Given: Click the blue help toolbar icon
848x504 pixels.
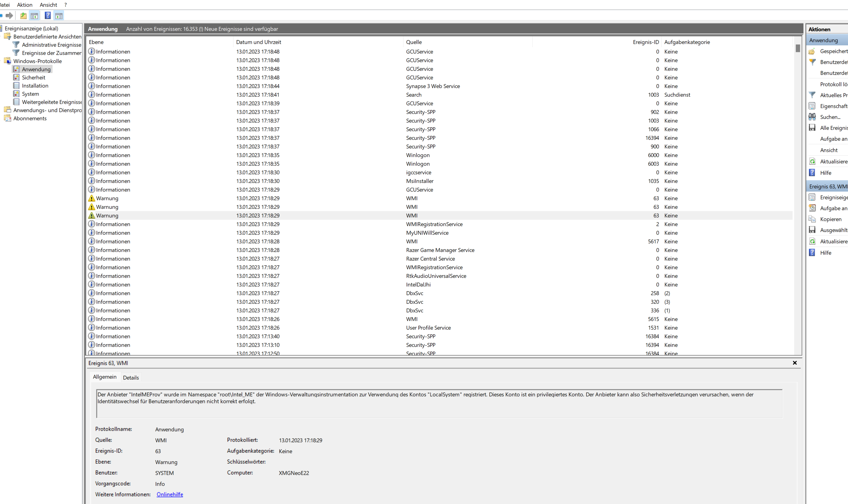Looking at the screenshot, I should 48,16.
